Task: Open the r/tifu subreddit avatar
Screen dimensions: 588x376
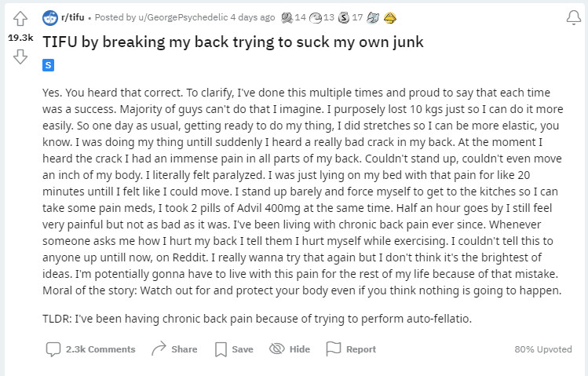Action: [x=49, y=17]
